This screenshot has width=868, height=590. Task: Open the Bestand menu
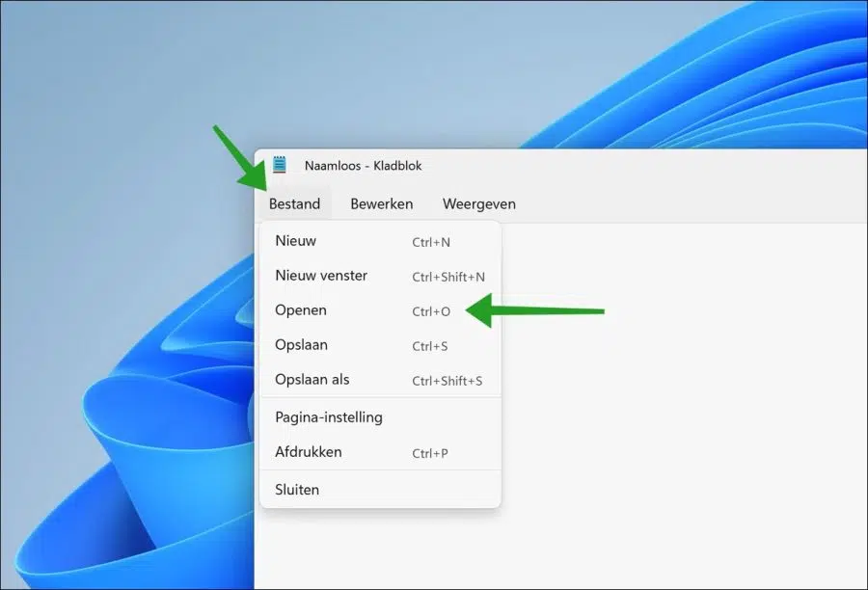tap(294, 203)
